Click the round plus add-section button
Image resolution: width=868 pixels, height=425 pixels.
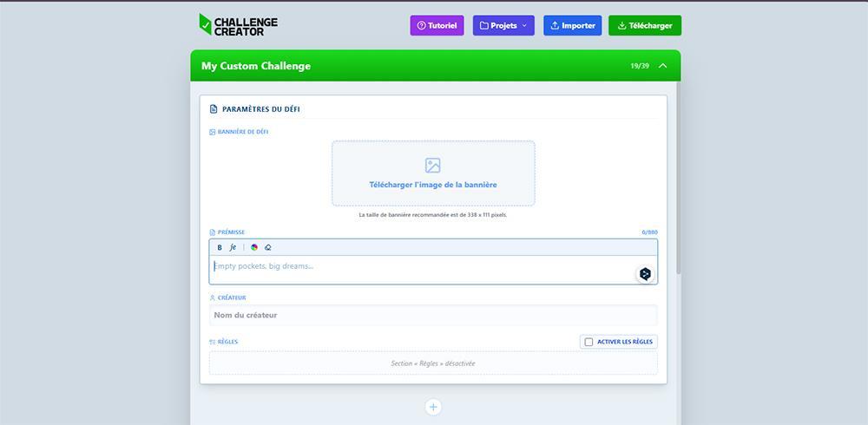(x=433, y=408)
